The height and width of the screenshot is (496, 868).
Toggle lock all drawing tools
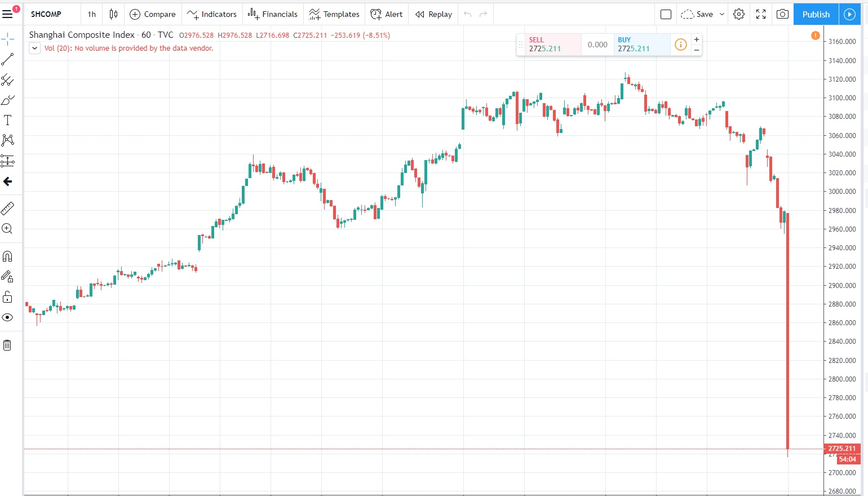click(x=8, y=297)
